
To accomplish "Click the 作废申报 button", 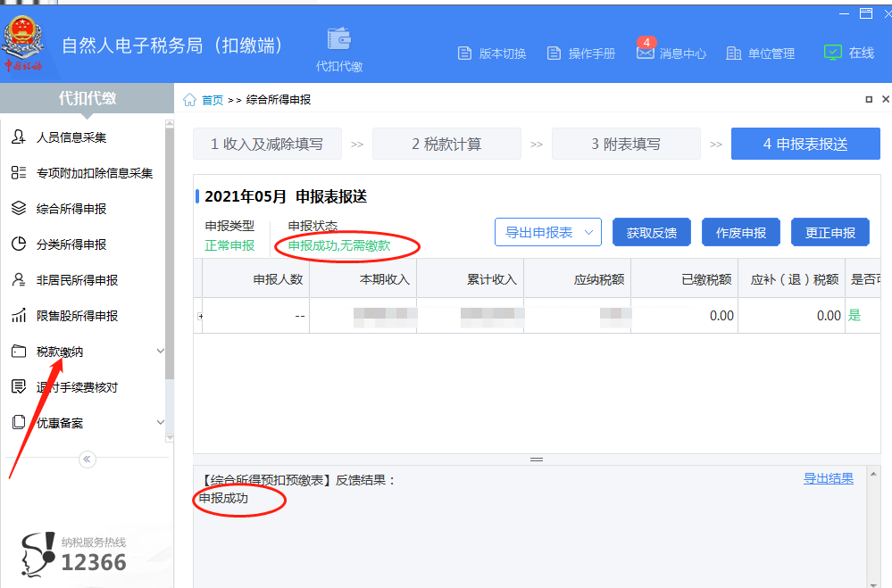I will coord(741,232).
